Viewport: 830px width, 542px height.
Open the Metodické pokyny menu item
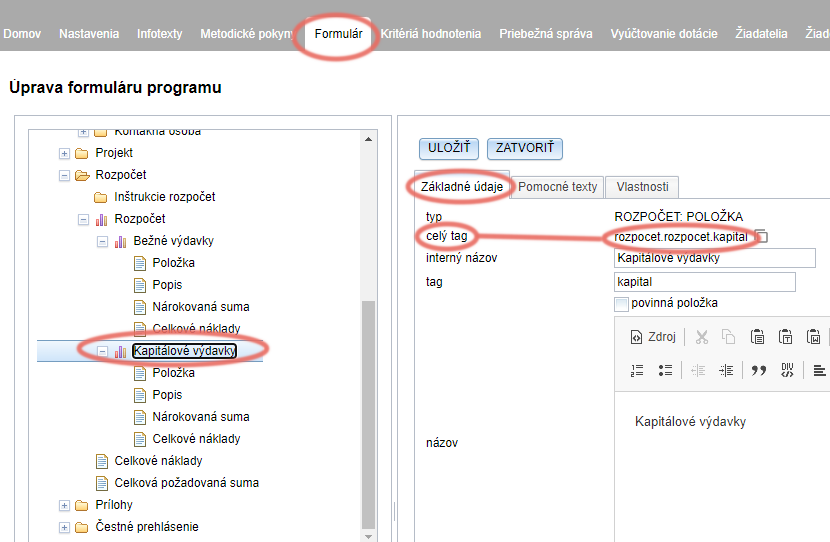[247, 34]
